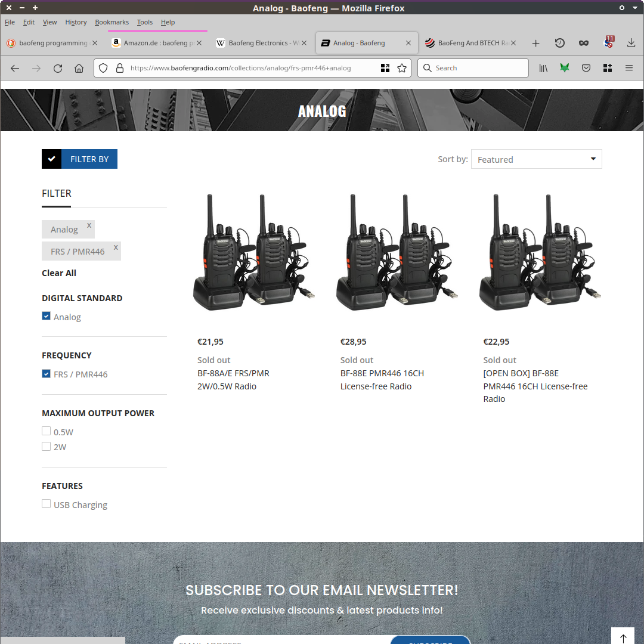Click the Clear All filters link
Screen dimensions: 644x644
[x=59, y=273]
